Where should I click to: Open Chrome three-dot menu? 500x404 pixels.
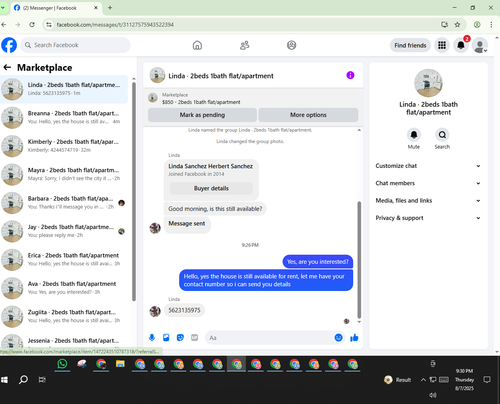(491, 24)
